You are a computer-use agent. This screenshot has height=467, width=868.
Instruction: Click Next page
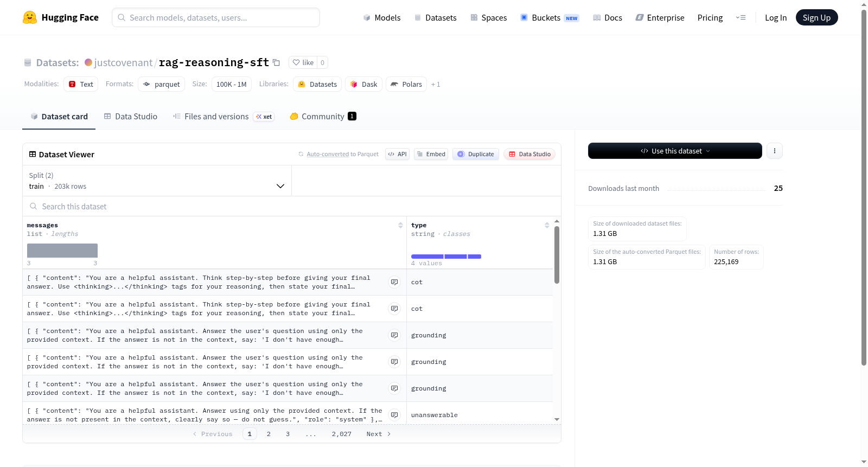click(379, 434)
